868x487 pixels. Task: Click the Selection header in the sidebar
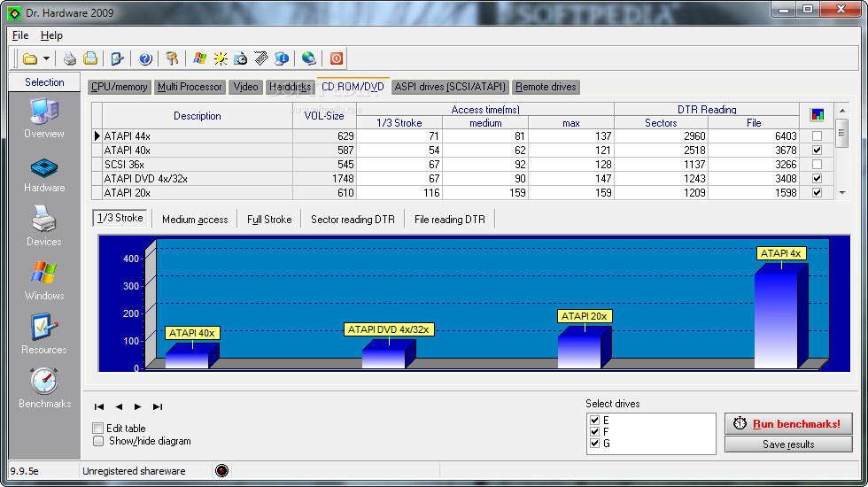click(44, 82)
